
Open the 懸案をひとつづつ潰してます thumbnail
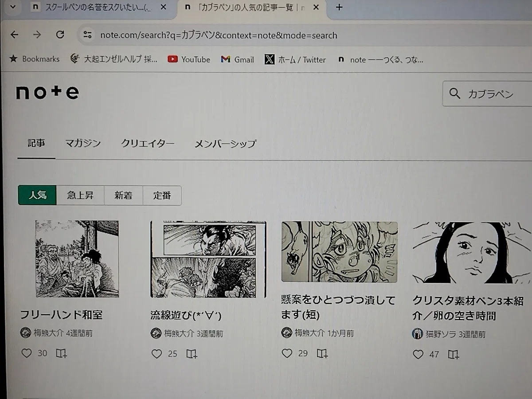[x=339, y=252]
